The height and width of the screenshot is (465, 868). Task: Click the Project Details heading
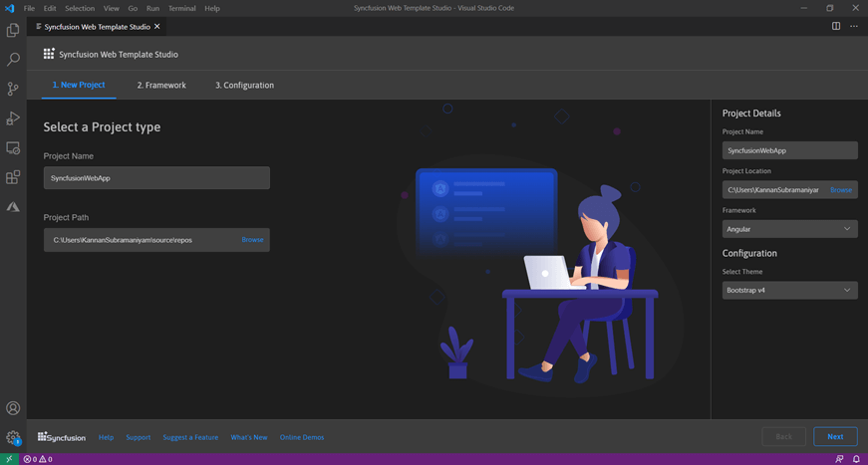tap(751, 114)
